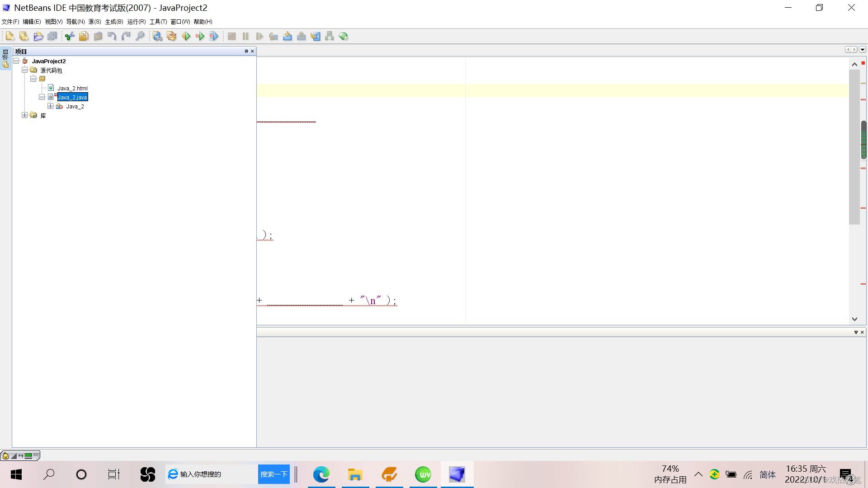Expand the Java_2 class node
868x488 pixels.
click(50, 106)
